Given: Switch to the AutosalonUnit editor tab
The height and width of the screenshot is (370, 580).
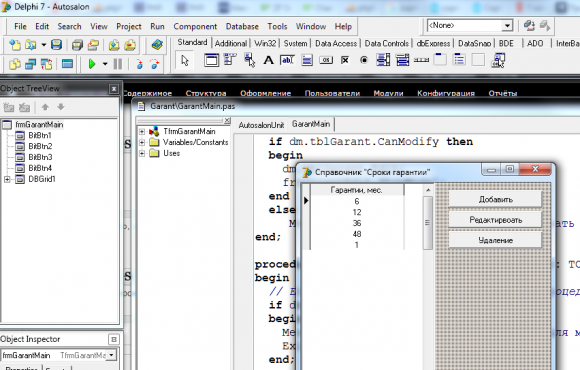Looking at the screenshot, I should [261, 125].
